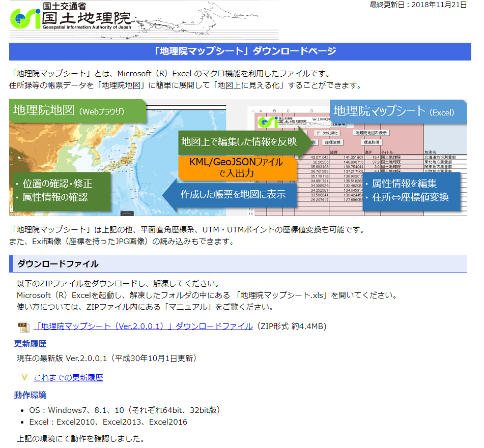Click the orange KML/GeoJSONファイル box
This screenshot has width=484, height=448.
pos(237,168)
